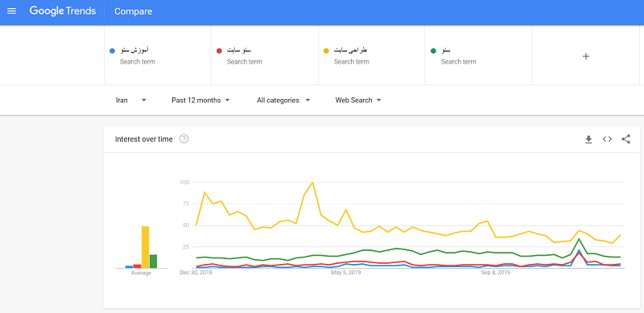Screen dimensions: 644x313
Task: Edit the green-dot search term
Action: [x=478, y=56]
